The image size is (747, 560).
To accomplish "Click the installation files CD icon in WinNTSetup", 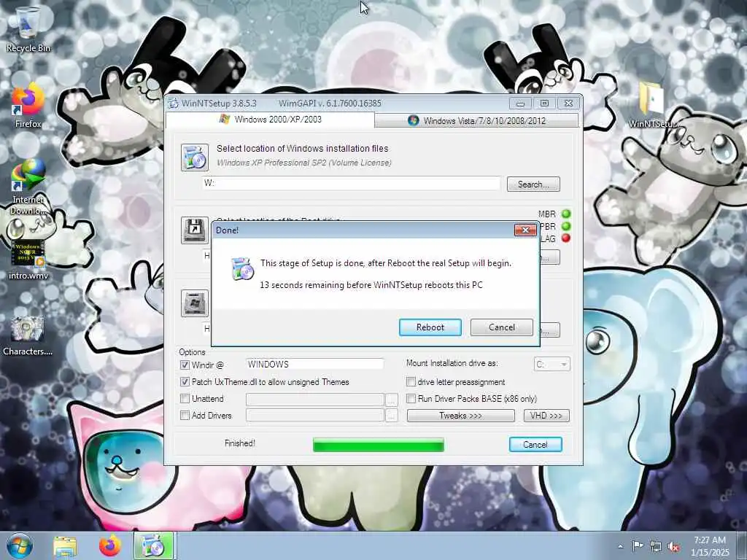I will click(194, 157).
